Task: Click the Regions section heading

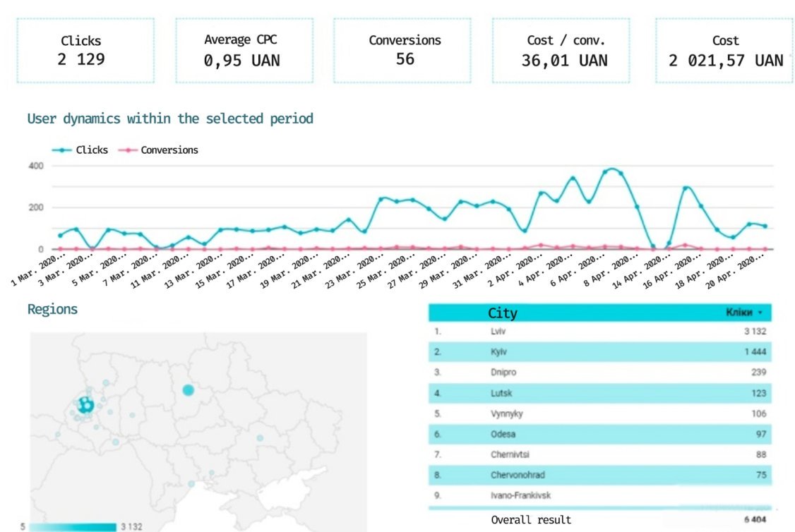Action: pos(52,309)
